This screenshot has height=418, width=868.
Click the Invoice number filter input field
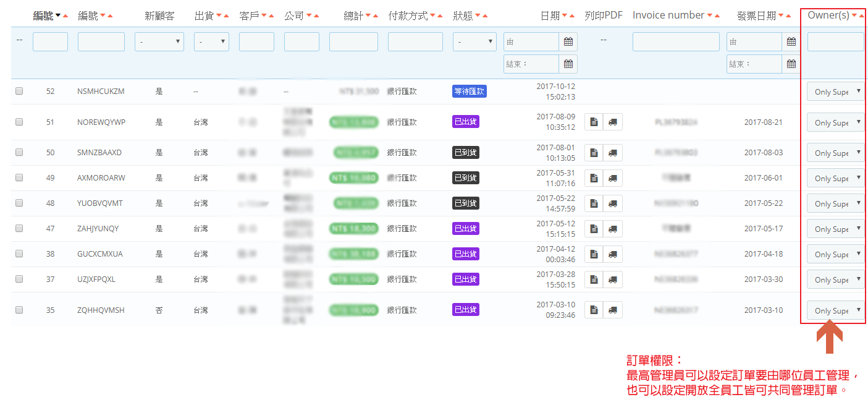point(676,42)
